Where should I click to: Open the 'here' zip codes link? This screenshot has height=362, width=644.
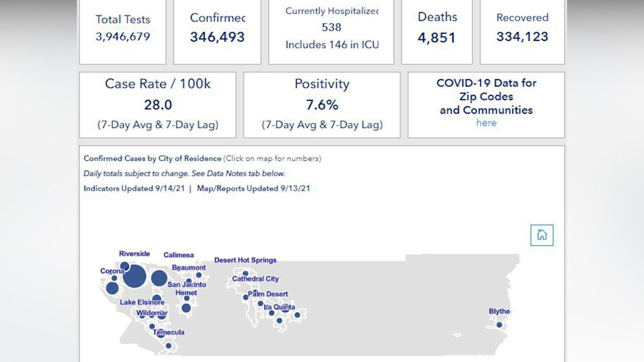click(486, 123)
